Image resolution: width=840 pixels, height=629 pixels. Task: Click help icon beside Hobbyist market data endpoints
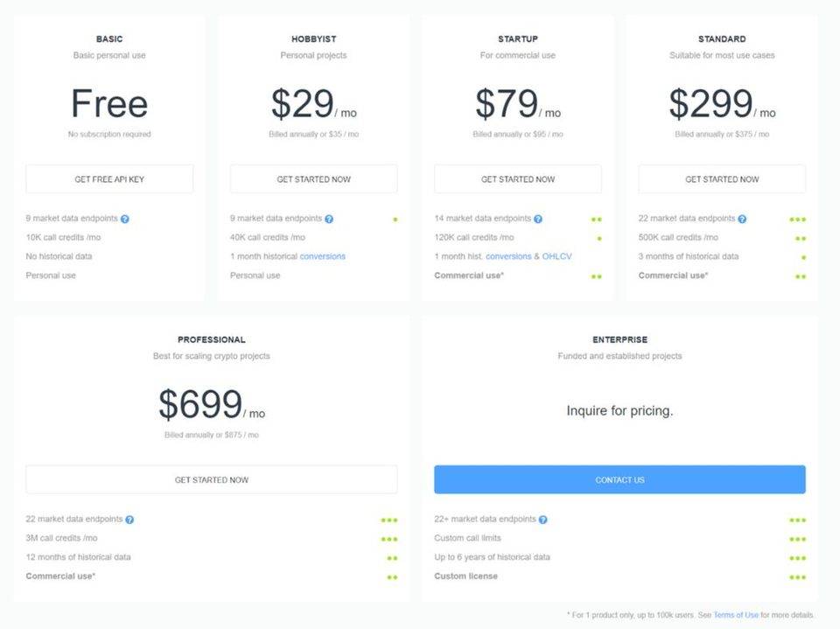(329, 219)
